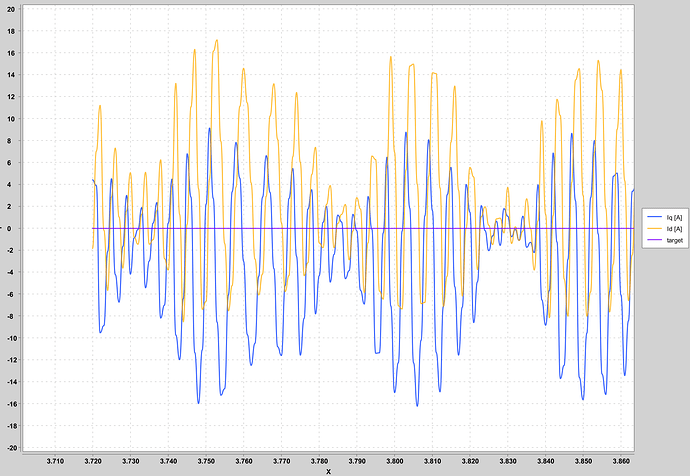Viewport: 690px width, 476px height.
Task: Click the Id [A] legend label
Action: 674,229
